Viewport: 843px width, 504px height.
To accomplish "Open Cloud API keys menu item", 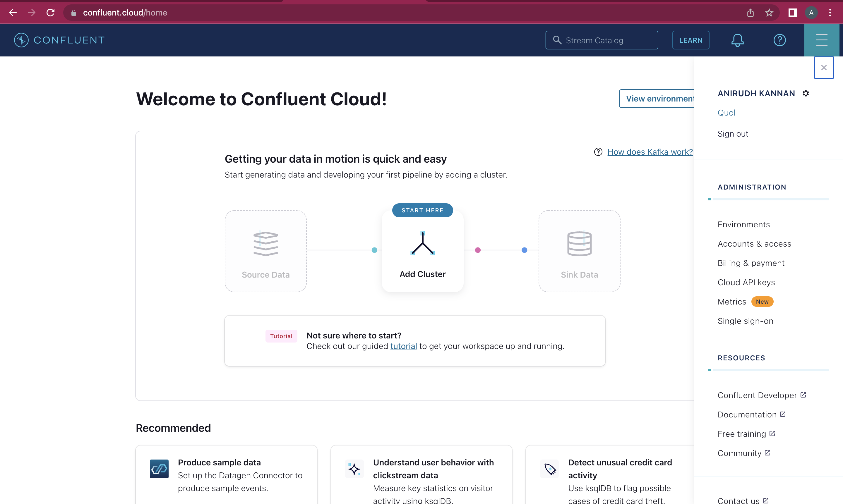I will pos(746,282).
